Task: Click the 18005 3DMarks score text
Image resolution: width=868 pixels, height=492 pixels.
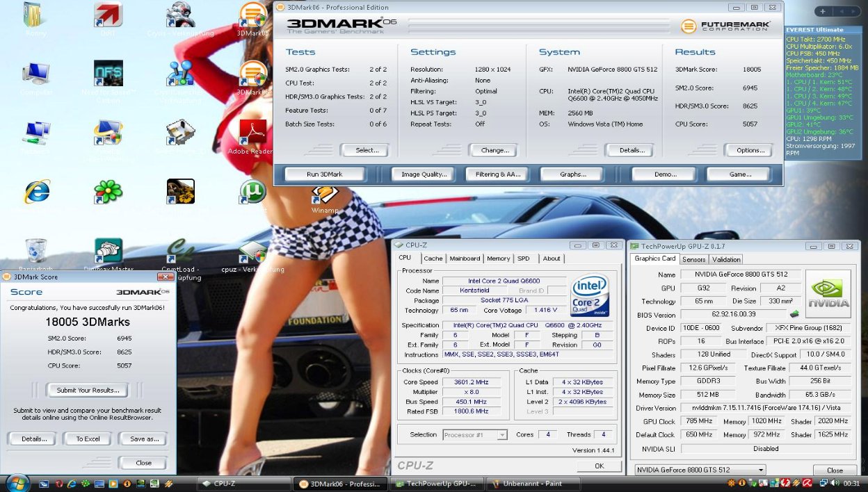Action: pyautogui.click(x=88, y=322)
